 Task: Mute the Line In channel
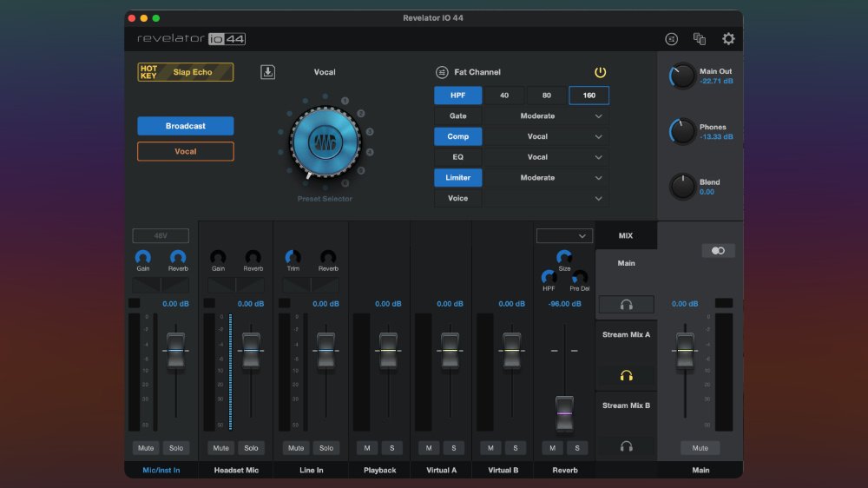pyautogui.click(x=296, y=447)
